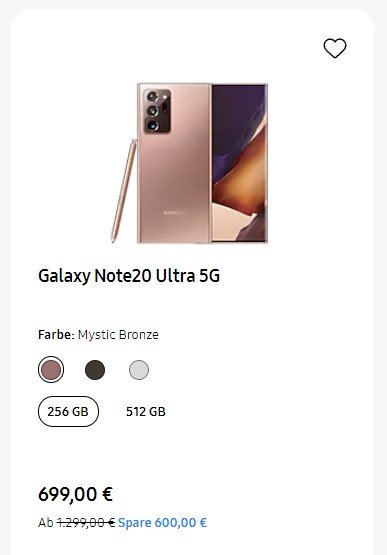Click the Mystic Bronze color name text
Screen dimensions: 387x555
click(118, 334)
